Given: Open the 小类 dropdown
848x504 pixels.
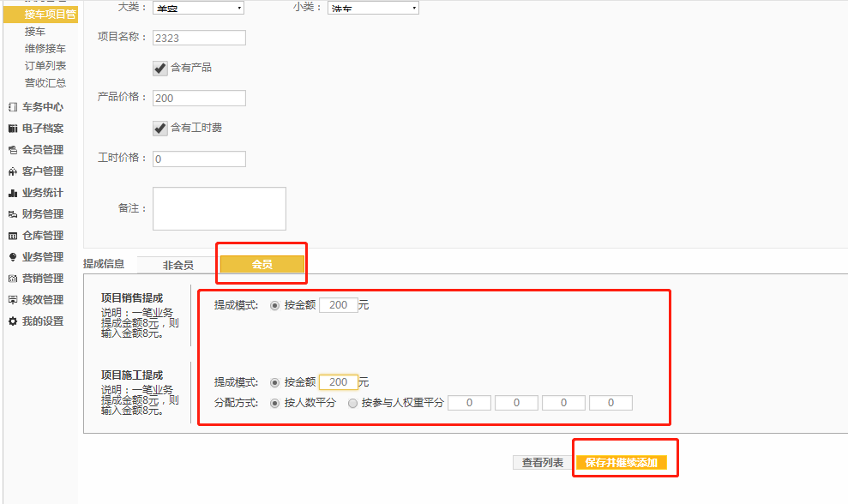Looking at the screenshot, I should tap(373, 8).
